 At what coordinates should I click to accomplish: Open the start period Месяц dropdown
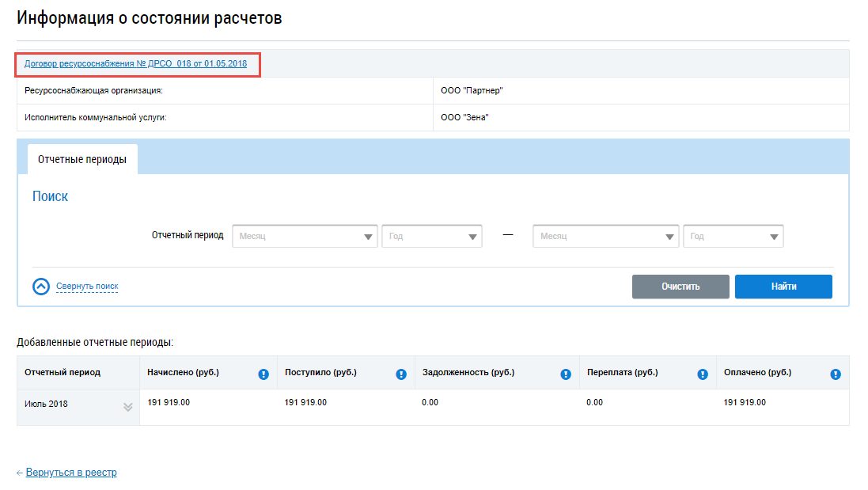pos(305,237)
